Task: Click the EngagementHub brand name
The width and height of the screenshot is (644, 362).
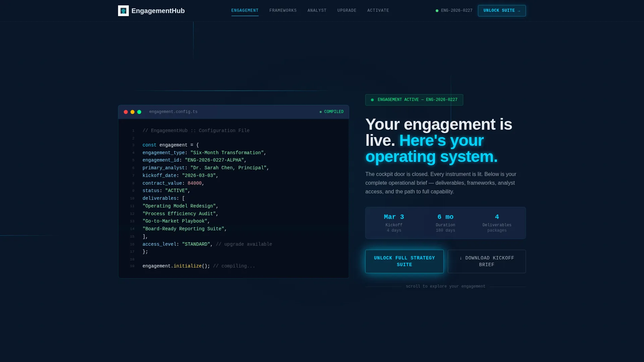Action: [158, 11]
